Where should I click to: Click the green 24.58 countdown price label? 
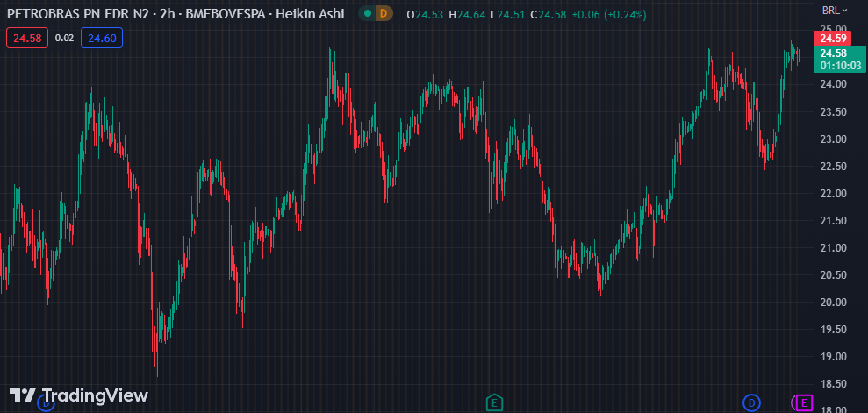point(839,59)
